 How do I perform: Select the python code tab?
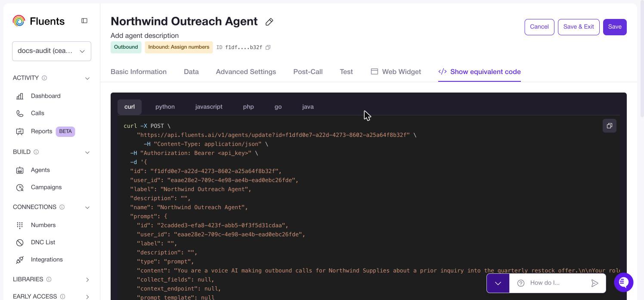(165, 107)
